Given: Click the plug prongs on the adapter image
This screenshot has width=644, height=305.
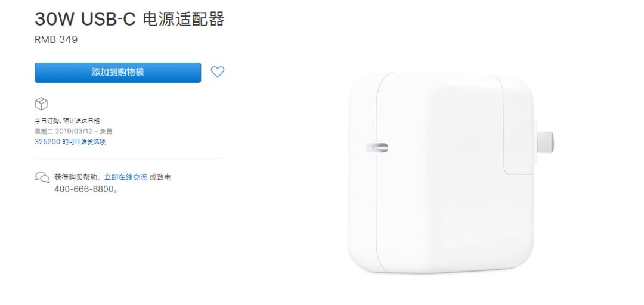Looking at the screenshot, I should point(544,141).
